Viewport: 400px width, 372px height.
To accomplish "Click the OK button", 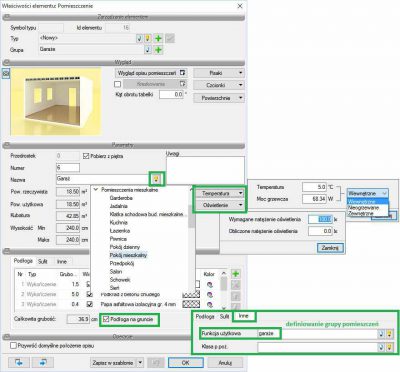I will 186,363.
